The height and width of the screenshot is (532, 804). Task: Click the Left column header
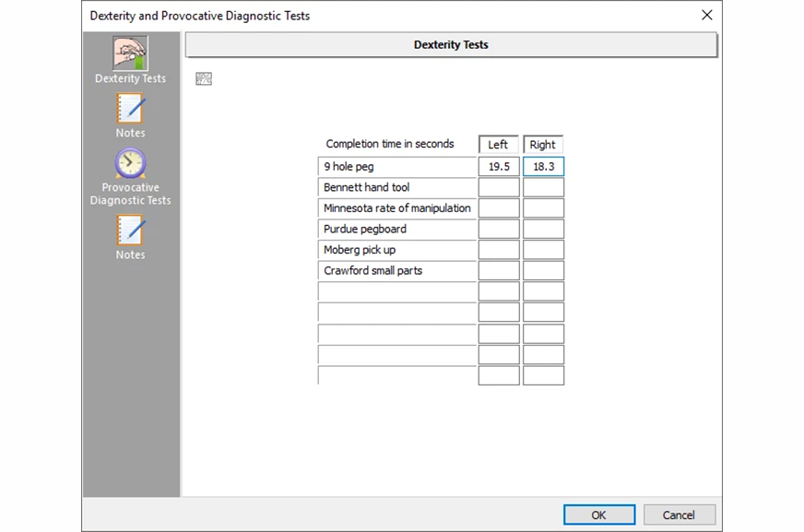(x=499, y=145)
